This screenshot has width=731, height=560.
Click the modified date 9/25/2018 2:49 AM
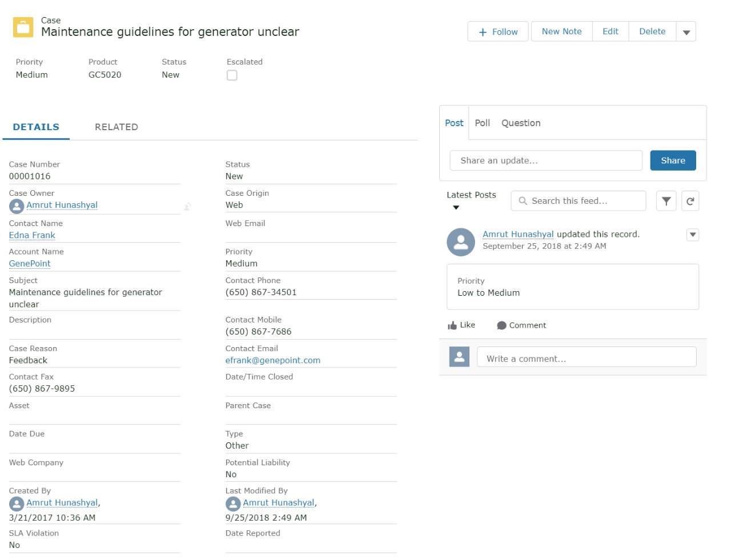pos(266,518)
